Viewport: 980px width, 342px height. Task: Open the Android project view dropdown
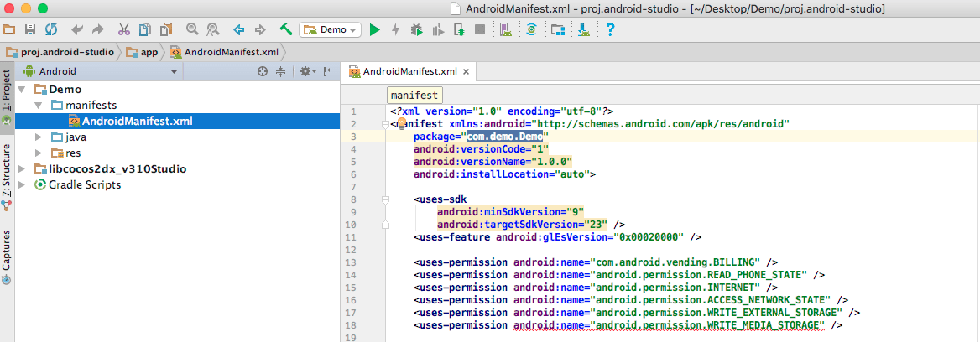point(101,71)
